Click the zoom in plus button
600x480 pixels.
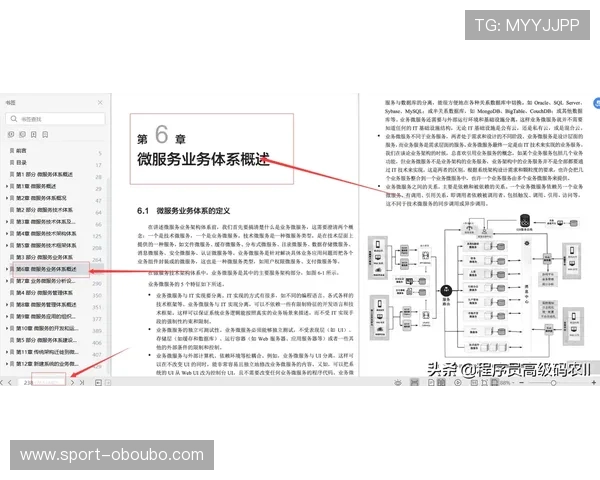(x=594, y=382)
